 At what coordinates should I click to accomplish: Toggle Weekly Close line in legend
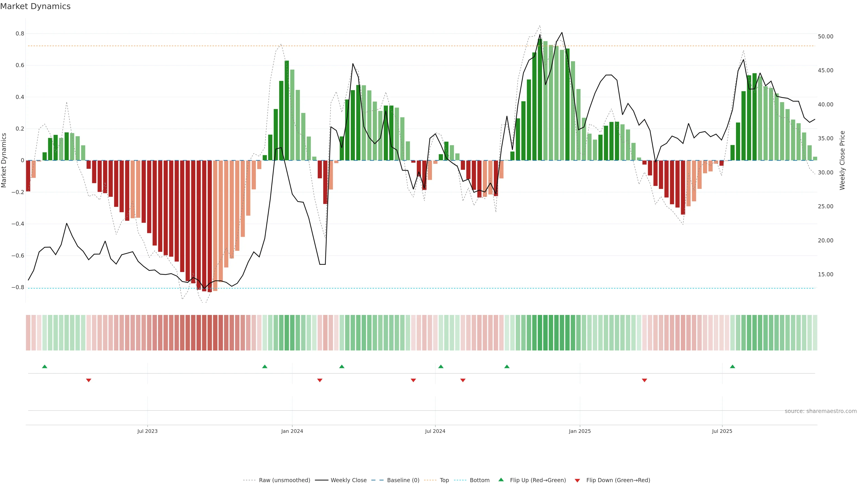(x=348, y=480)
